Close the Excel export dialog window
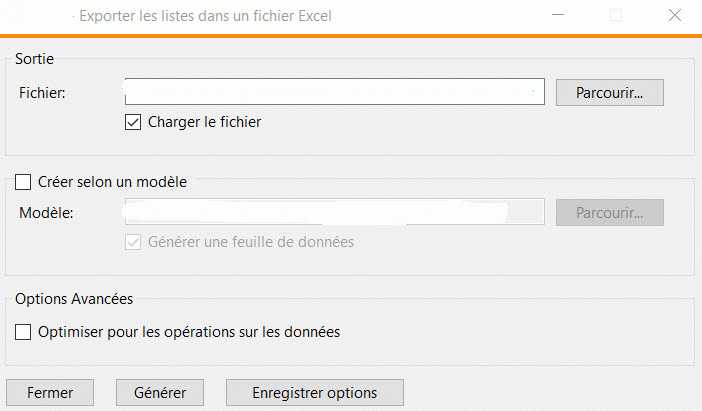The height and width of the screenshot is (411, 702). point(674,15)
